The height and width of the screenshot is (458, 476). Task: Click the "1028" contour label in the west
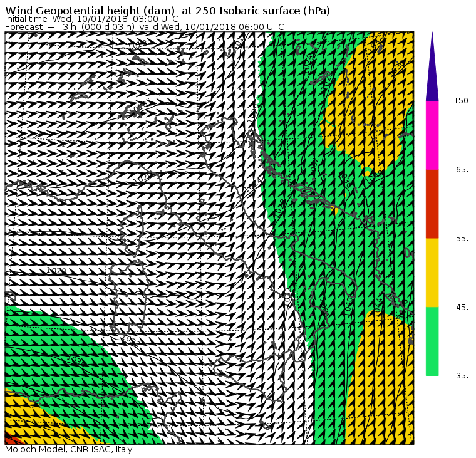coord(56,270)
